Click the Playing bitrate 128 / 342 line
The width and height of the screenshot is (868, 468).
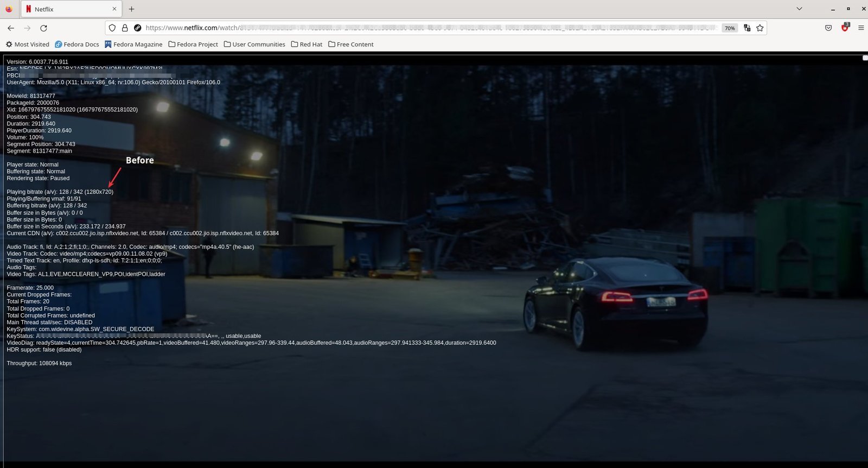click(60, 192)
